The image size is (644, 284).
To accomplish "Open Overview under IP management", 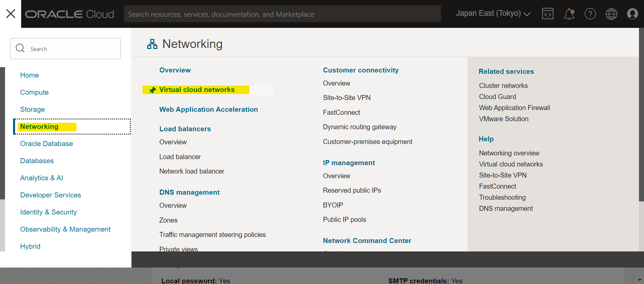I will (x=336, y=176).
